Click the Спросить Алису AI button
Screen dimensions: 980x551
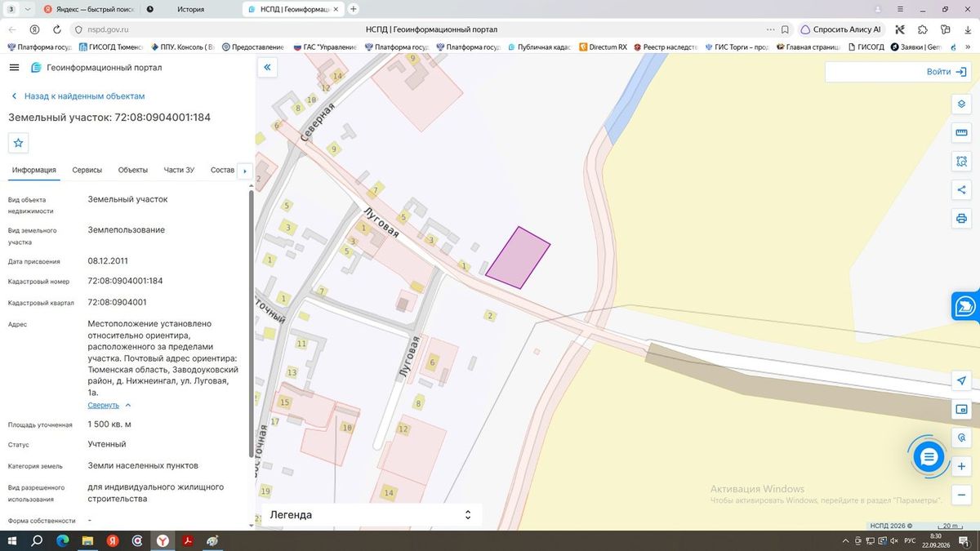pos(841,29)
